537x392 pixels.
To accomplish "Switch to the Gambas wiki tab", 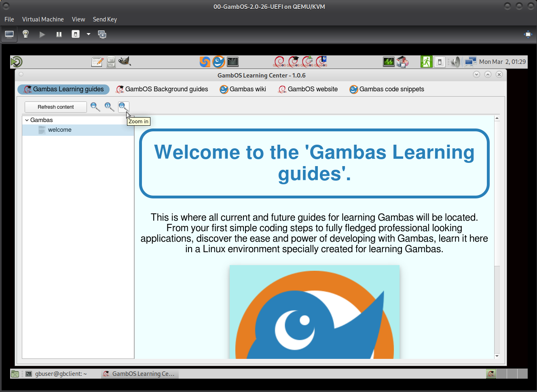I will click(x=243, y=89).
